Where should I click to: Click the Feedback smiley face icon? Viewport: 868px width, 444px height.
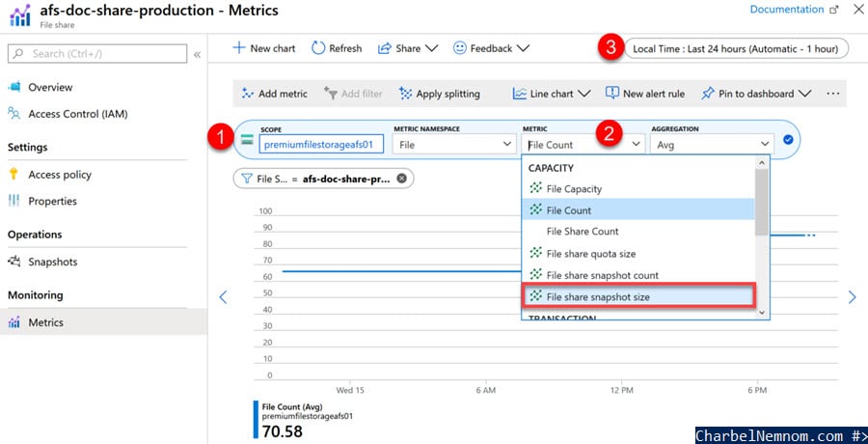(x=459, y=48)
